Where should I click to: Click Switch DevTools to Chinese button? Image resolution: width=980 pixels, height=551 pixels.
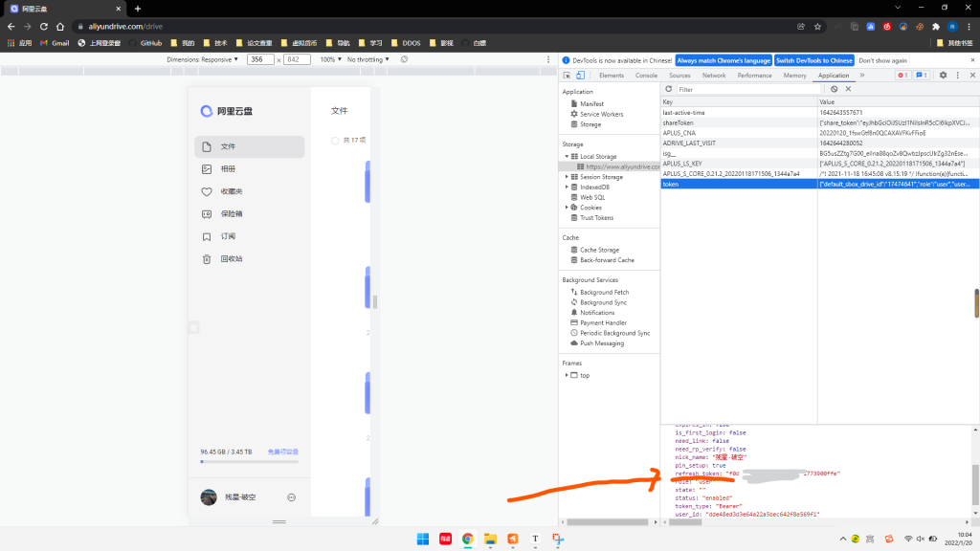click(813, 60)
